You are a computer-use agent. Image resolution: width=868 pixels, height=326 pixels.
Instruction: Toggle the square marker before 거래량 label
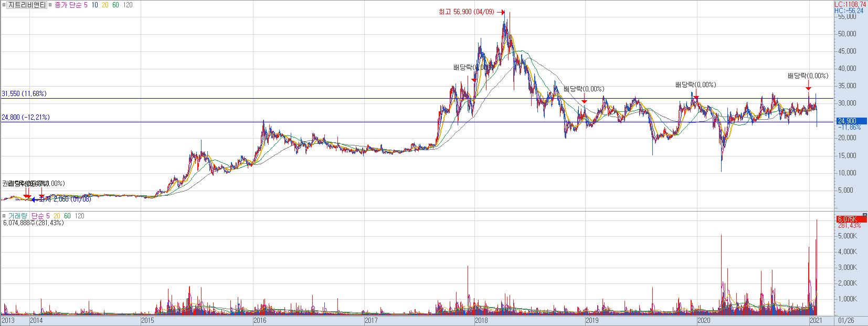tap(5, 216)
